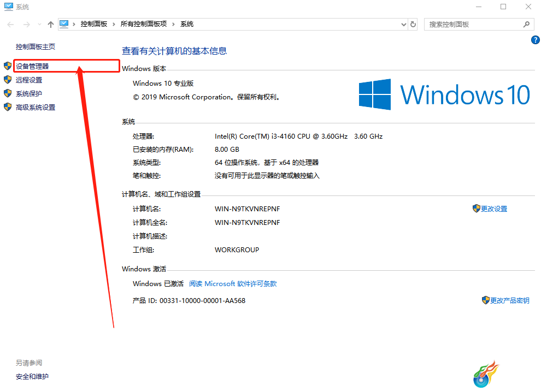This screenshot has height=392, width=541.
Task: Click the 64 位操作系统 system type value
Action: pos(267,163)
